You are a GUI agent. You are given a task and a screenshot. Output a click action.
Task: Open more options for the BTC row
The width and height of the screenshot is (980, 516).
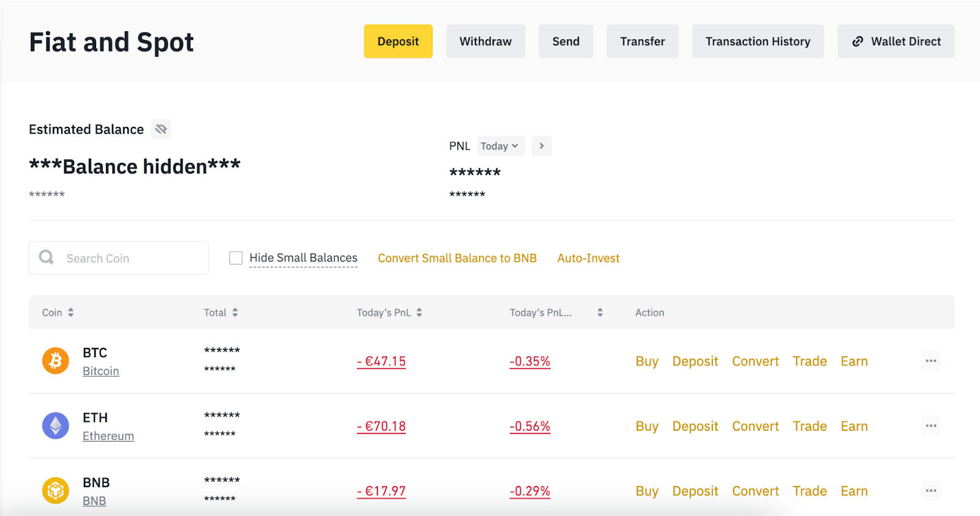[x=931, y=361]
